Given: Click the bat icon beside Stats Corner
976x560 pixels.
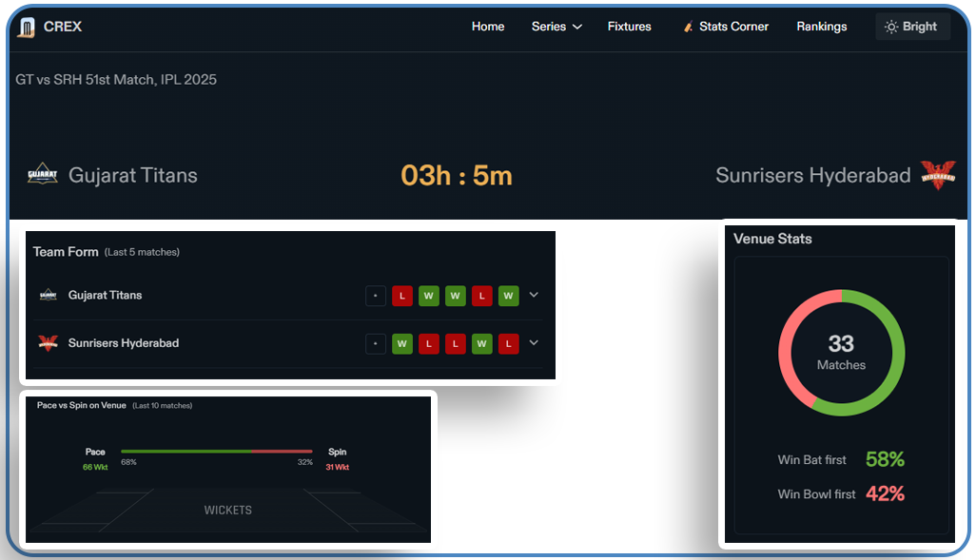Looking at the screenshot, I should pos(688,27).
